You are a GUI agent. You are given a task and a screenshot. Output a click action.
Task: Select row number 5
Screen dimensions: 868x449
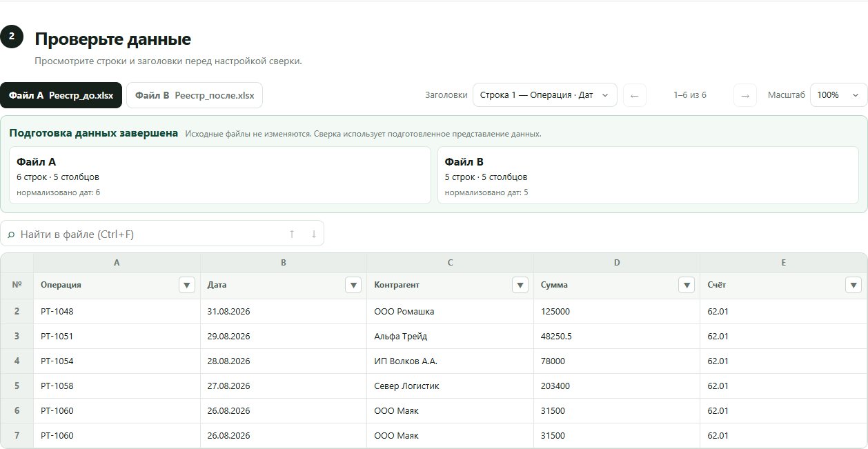click(17, 386)
